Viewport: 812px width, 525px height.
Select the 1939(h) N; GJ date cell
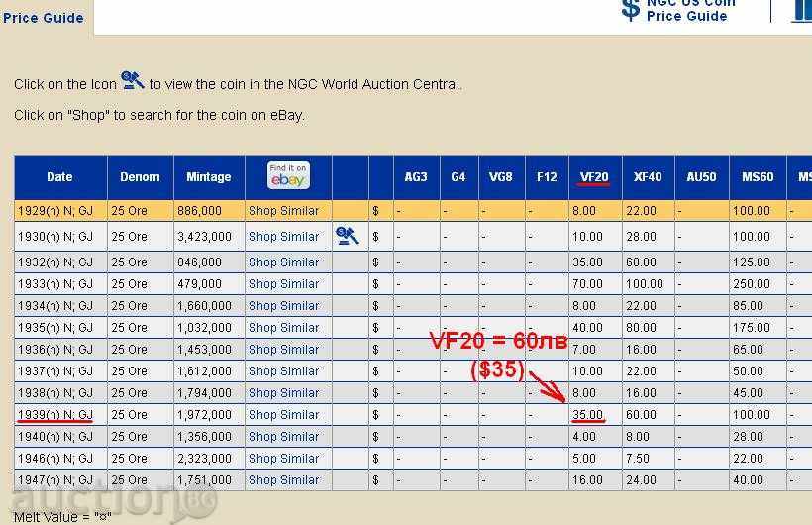pos(55,415)
